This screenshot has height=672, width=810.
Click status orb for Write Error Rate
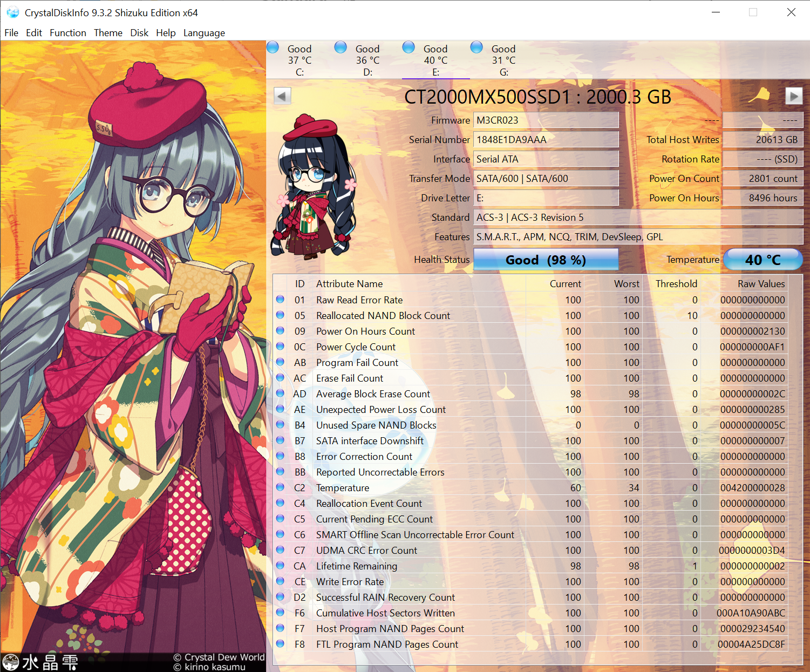point(280,581)
